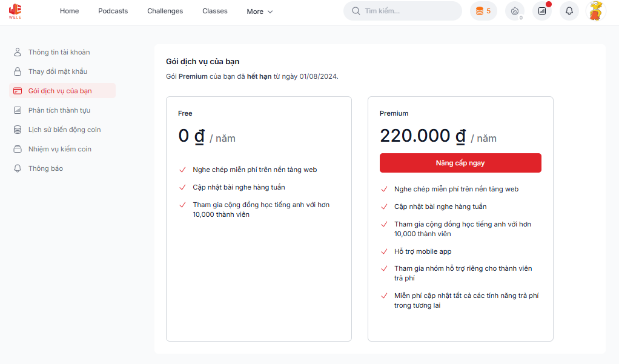Open the leaderboard chart icon with red dot

(x=541, y=11)
